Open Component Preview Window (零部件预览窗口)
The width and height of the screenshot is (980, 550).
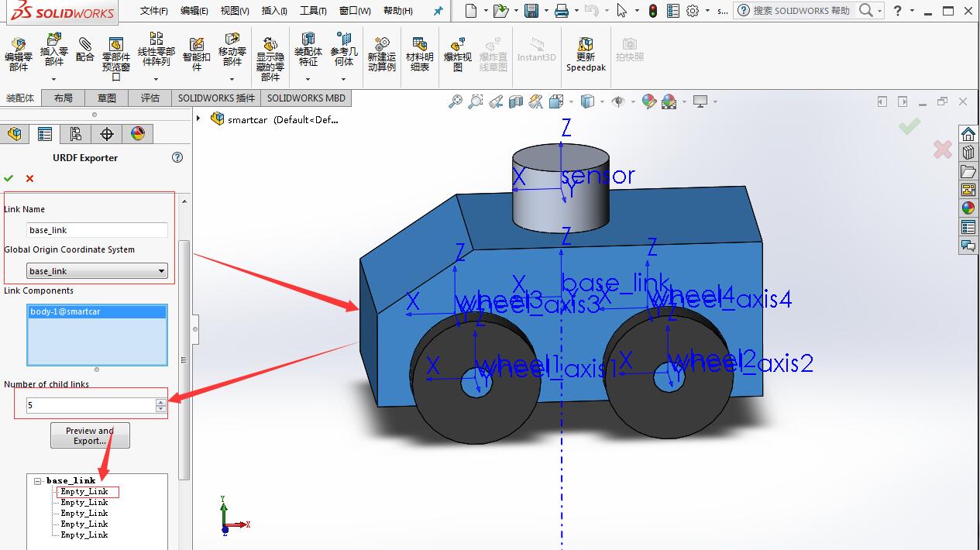tap(116, 59)
